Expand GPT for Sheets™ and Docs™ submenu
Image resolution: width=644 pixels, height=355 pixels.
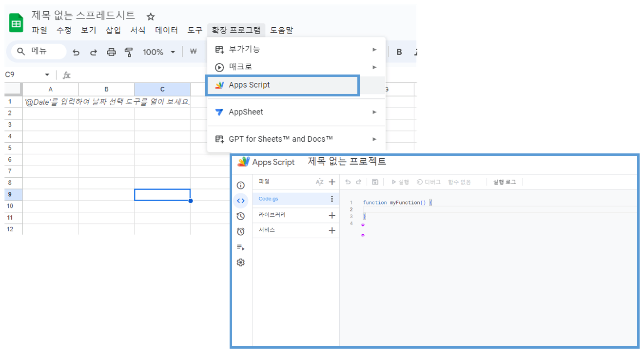[296, 139]
